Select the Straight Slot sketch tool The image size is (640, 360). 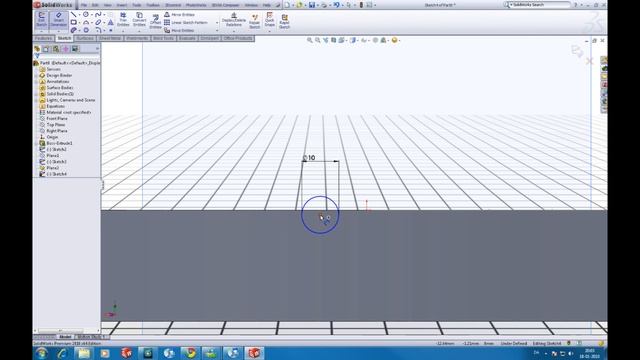73,30
